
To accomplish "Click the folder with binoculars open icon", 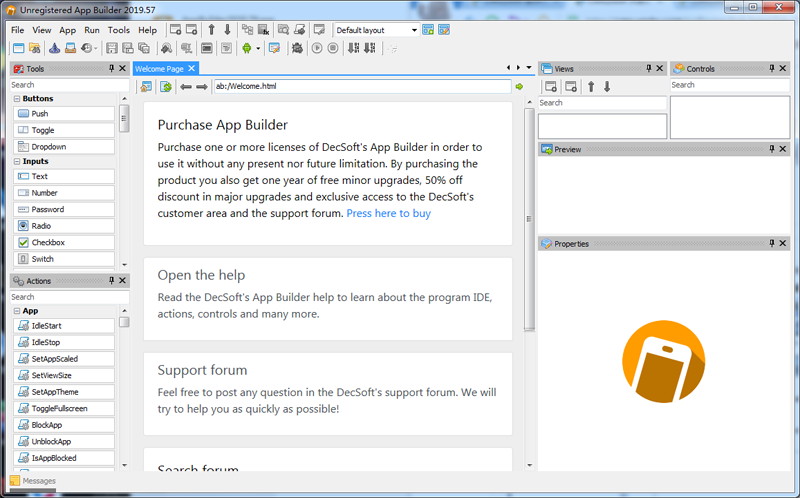I will 35,48.
